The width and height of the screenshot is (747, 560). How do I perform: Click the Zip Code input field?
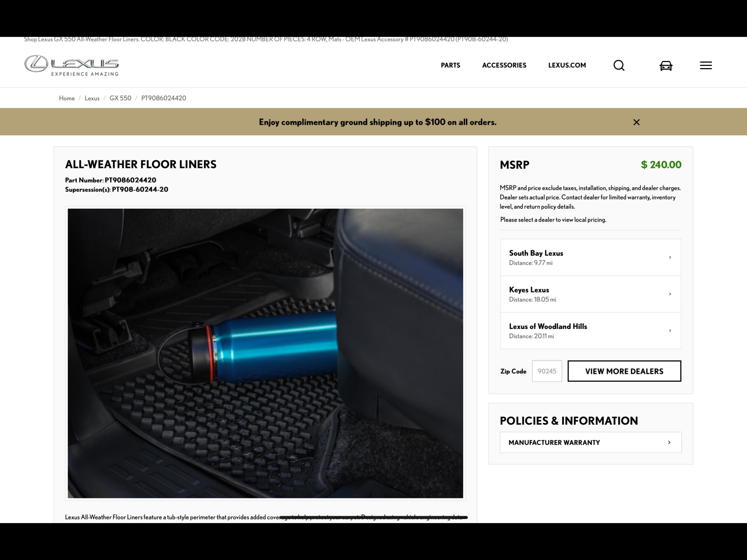(547, 371)
